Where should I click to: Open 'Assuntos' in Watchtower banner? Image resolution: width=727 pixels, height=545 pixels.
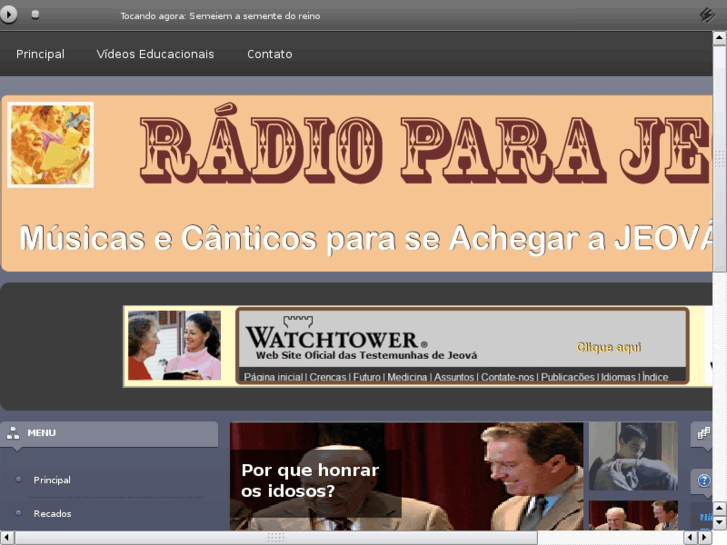(454, 377)
